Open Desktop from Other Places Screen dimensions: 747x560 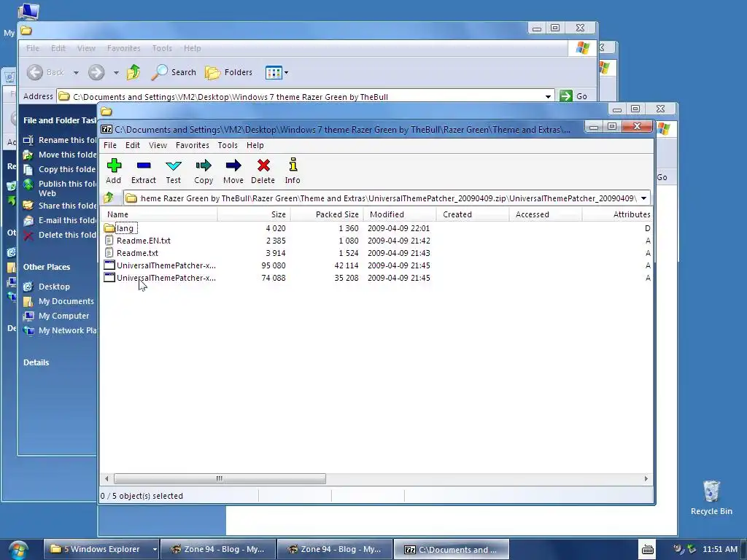point(47,287)
